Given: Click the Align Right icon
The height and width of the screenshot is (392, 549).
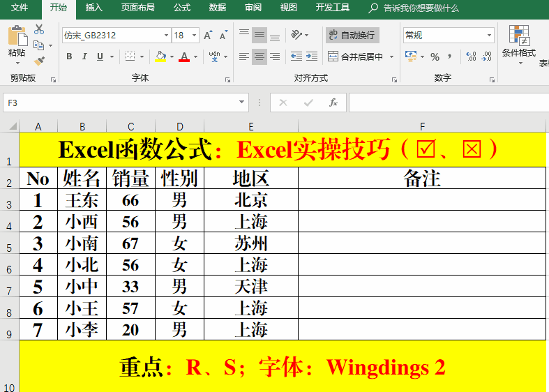Looking at the screenshot, I should point(275,56).
